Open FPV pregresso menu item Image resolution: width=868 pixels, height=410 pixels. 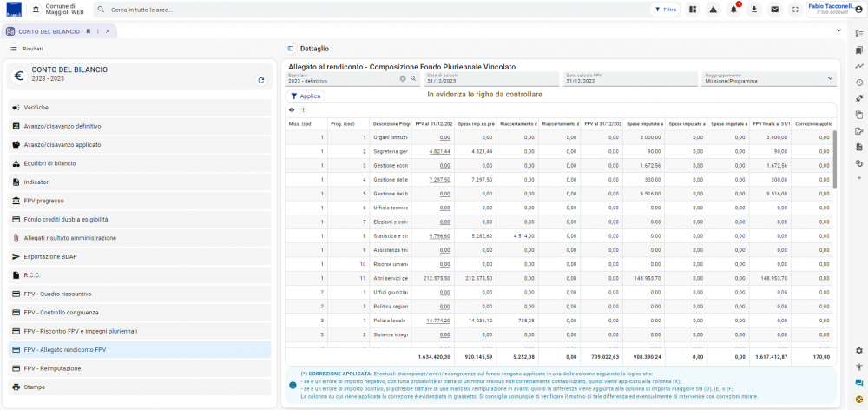coord(140,201)
